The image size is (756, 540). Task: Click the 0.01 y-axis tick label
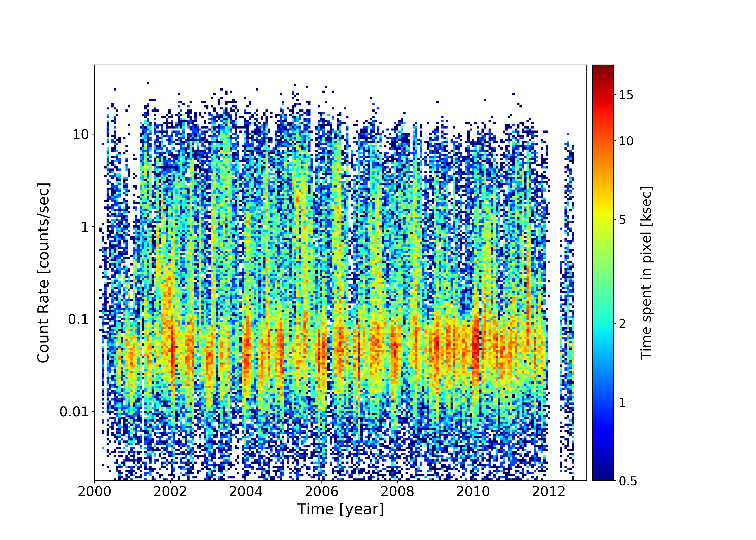75,412
